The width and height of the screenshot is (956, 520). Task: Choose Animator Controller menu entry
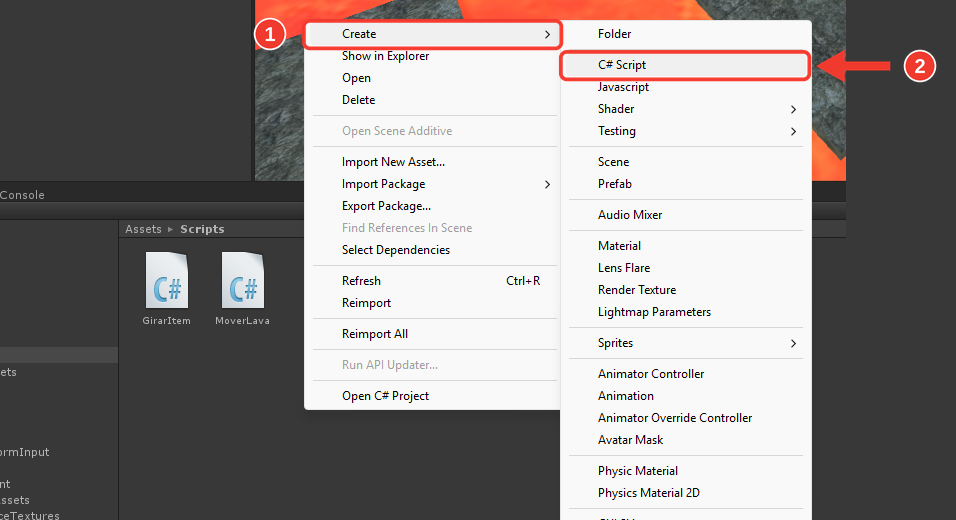[x=685, y=374]
